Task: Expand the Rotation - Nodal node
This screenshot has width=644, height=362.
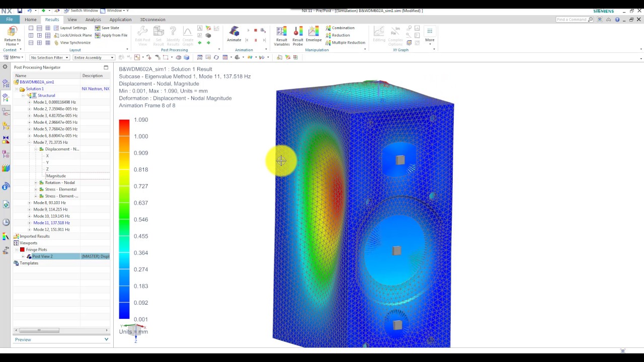Action: pyautogui.click(x=36, y=183)
